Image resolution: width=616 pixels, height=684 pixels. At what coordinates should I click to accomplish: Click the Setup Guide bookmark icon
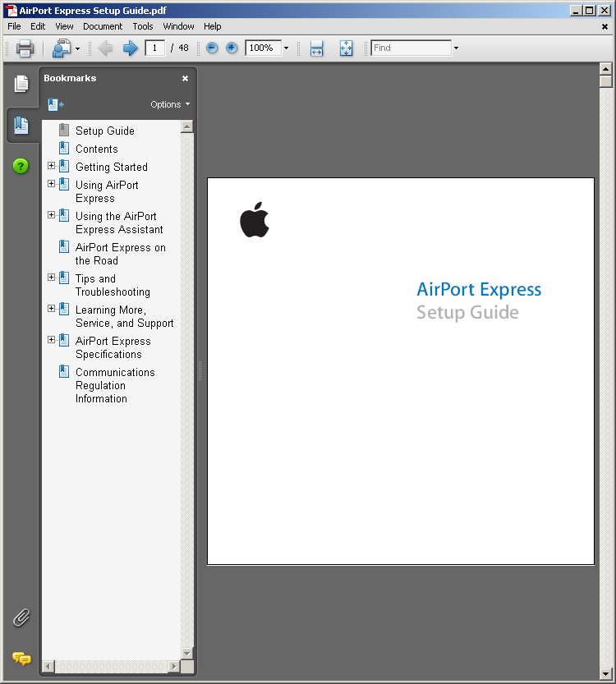(64, 130)
